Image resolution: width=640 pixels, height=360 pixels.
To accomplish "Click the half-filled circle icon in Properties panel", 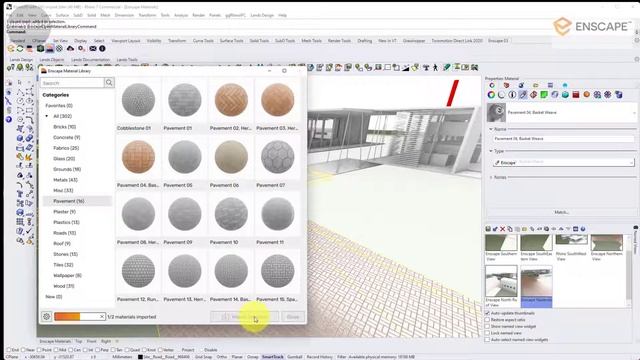I will (512, 95).
